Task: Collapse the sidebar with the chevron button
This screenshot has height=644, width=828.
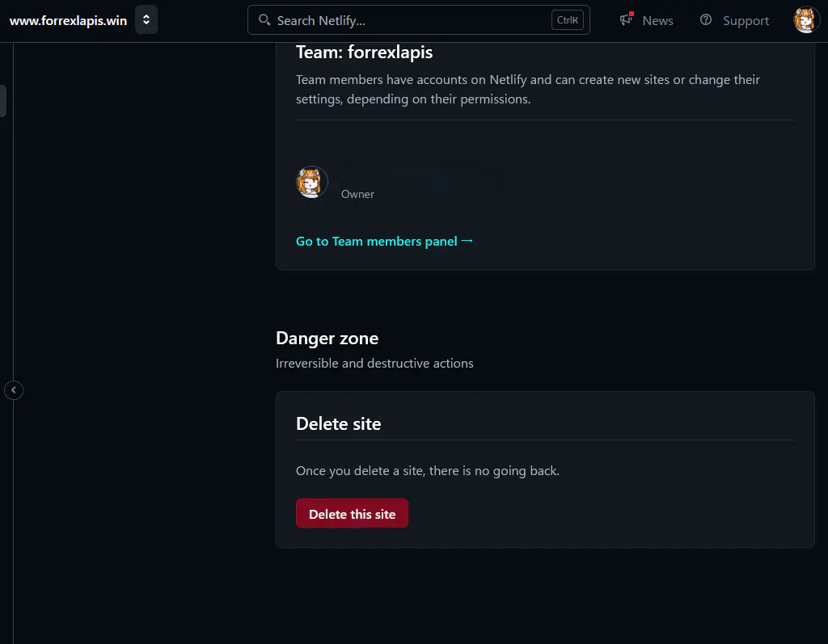Action: (x=13, y=390)
